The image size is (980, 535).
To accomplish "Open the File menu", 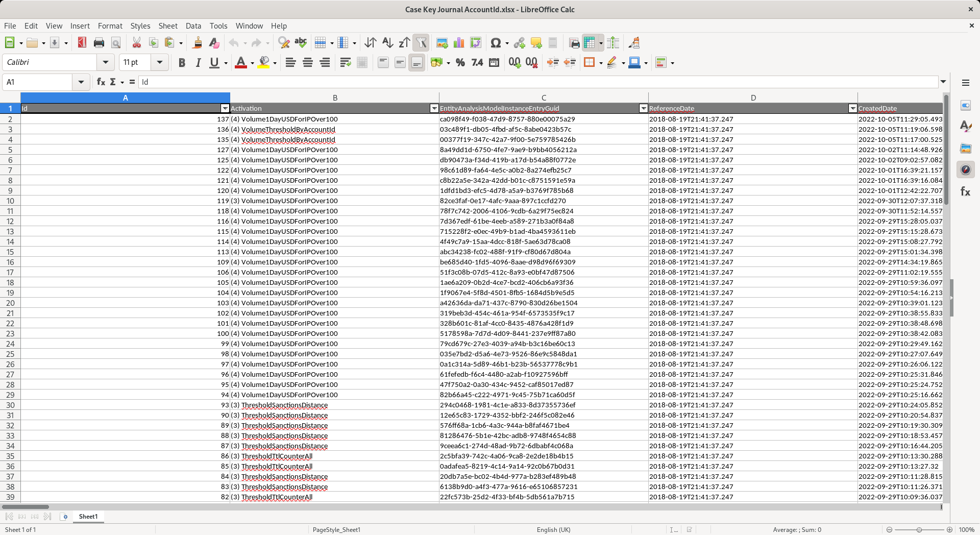I will [10, 26].
